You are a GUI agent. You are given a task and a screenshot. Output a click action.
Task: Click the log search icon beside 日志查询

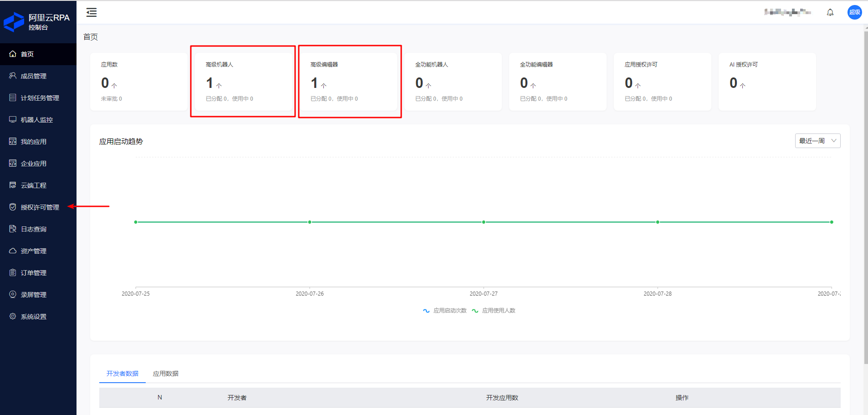pos(13,229)
